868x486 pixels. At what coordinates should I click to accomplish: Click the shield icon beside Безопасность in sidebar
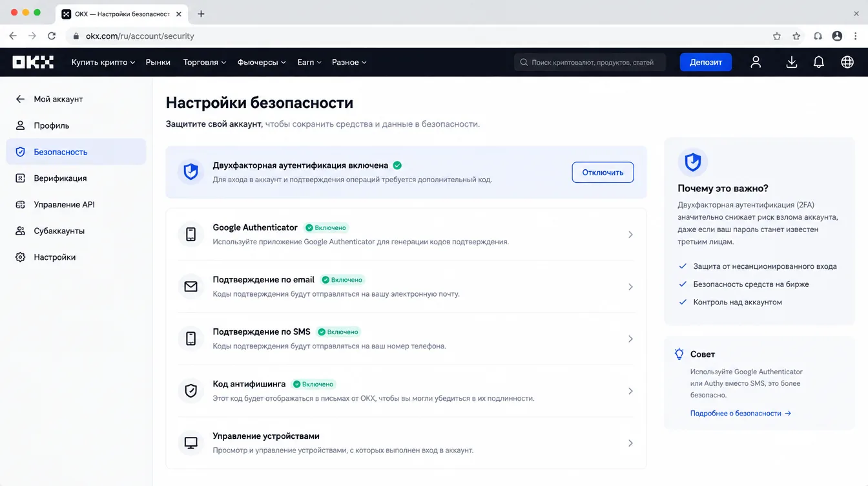pos(21,152)
